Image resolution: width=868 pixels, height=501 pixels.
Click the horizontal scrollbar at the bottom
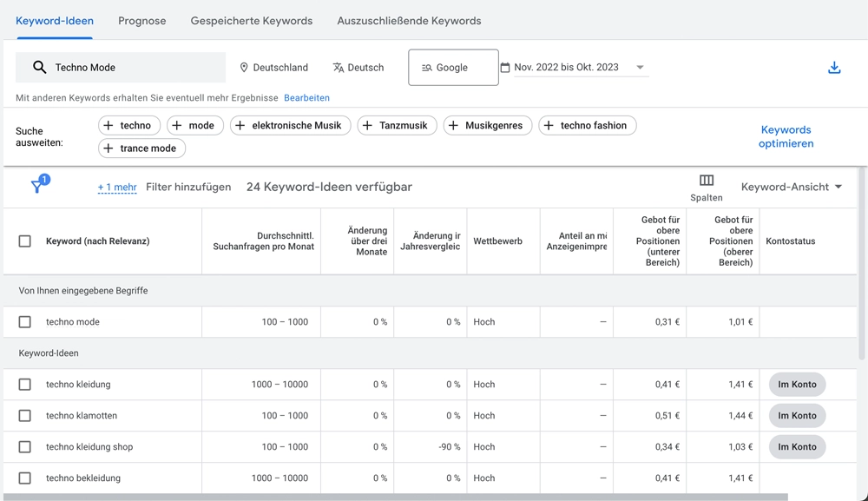click(x=395, y=498)
